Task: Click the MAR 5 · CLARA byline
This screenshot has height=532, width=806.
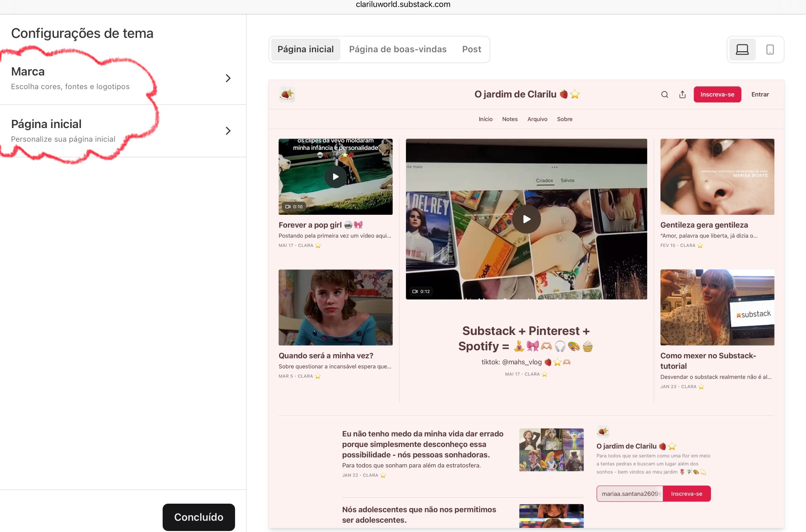Action: [x=300, y=376]
